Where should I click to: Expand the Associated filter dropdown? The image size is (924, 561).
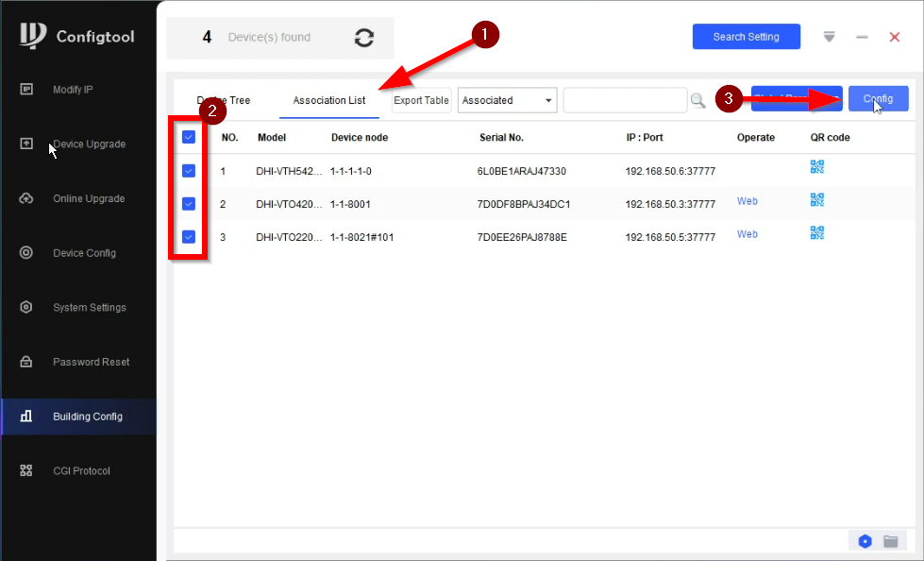tap(508, 100)
